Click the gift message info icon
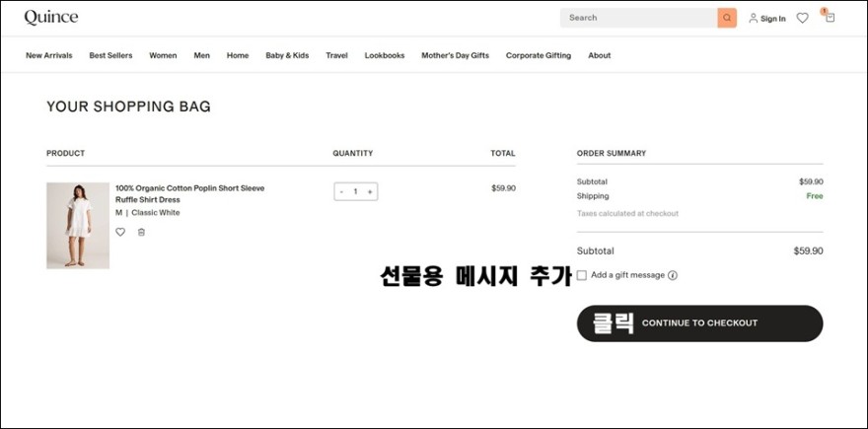This screenshot has height=429, width=868. coord(673,276)
